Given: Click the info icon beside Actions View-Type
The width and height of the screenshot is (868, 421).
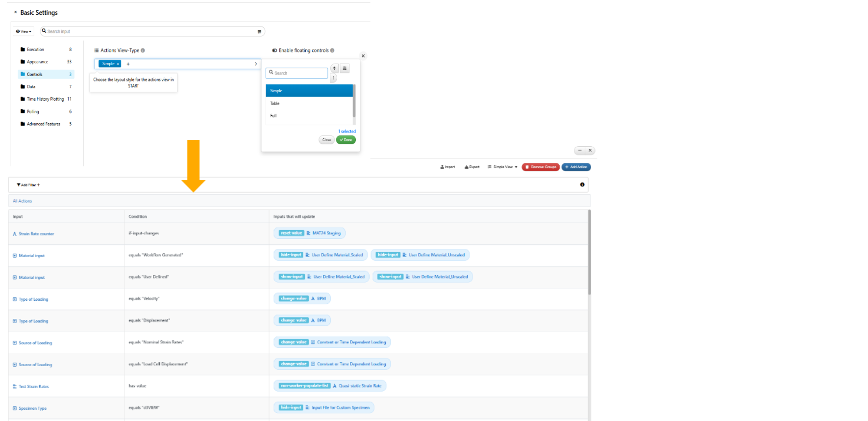Looking at the screenshot, I should [143, 51].
